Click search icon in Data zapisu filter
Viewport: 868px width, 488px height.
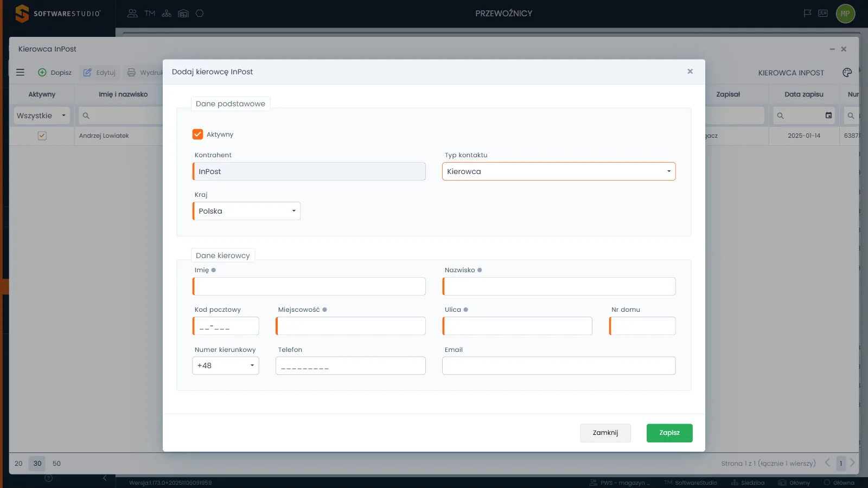coord(780,115)
